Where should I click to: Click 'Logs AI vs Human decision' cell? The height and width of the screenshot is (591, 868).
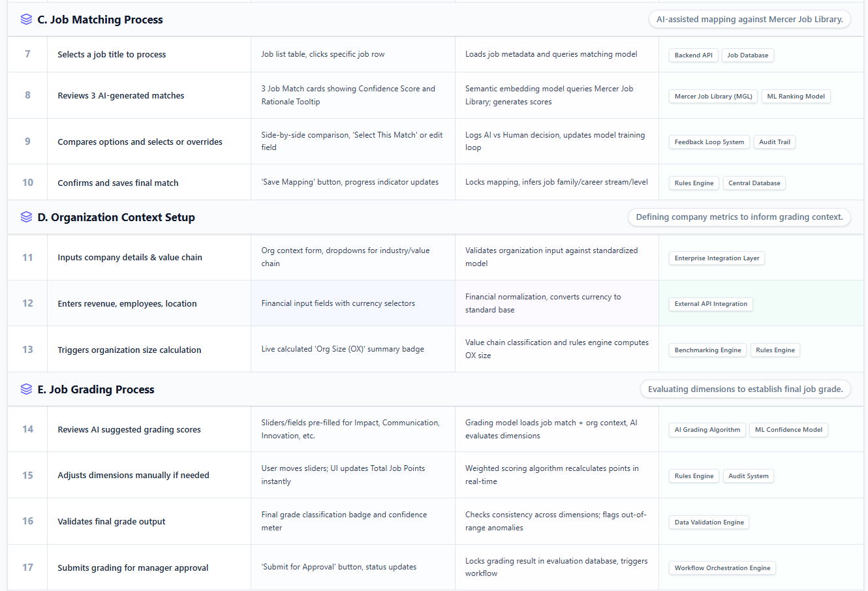[x=555, y=142]
